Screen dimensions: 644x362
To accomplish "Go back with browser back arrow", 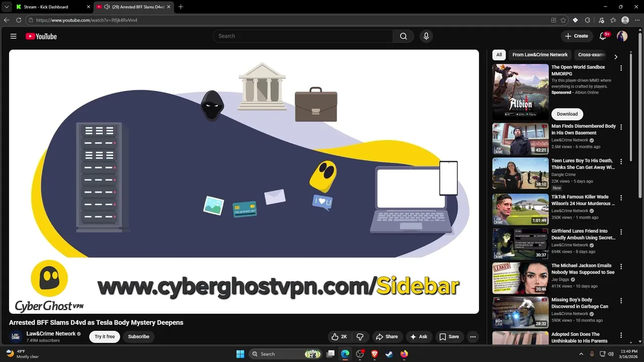I will (x=7, y=20).
